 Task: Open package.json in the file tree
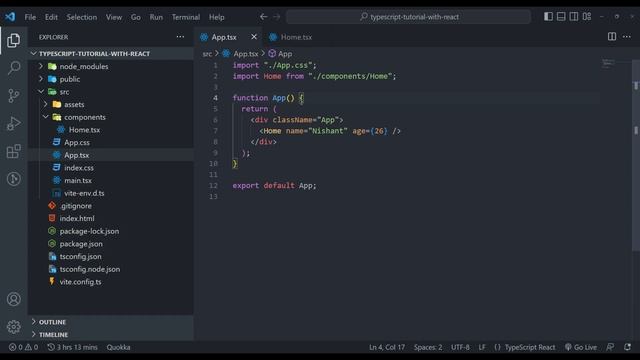(110, 243)
